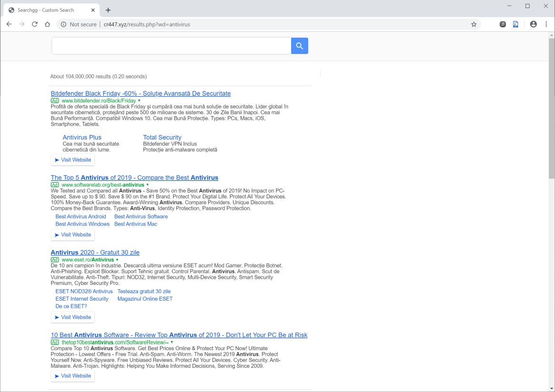
Task: Open Best Antivirus Mac sitelink
Action: pyautogui.click(x=136, y=224)
